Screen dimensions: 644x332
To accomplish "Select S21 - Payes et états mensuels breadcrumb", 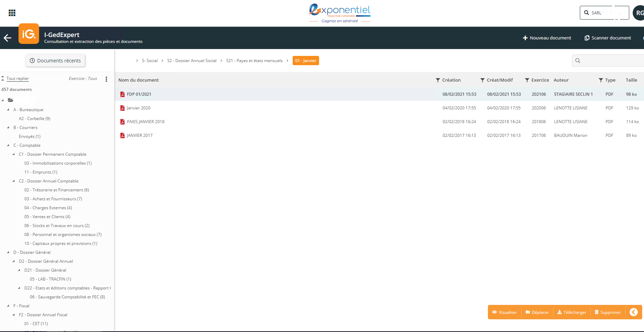I will coord(254,61).
